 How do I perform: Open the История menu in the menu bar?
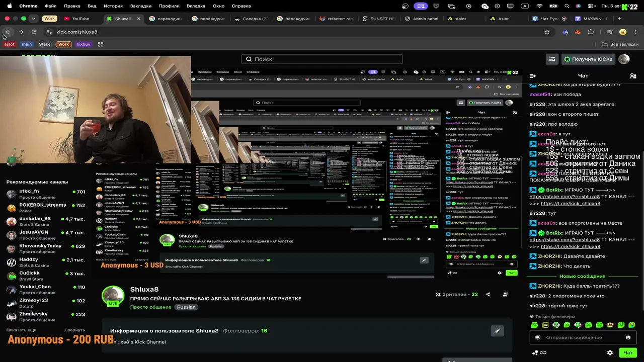(x=113, y=6)
